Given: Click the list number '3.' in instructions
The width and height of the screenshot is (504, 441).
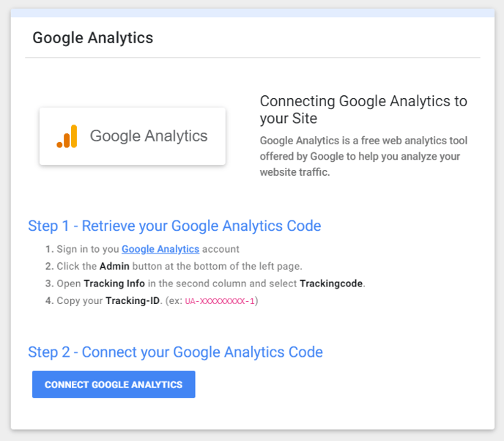Looking at the screenshot, I should pos(50,283).
